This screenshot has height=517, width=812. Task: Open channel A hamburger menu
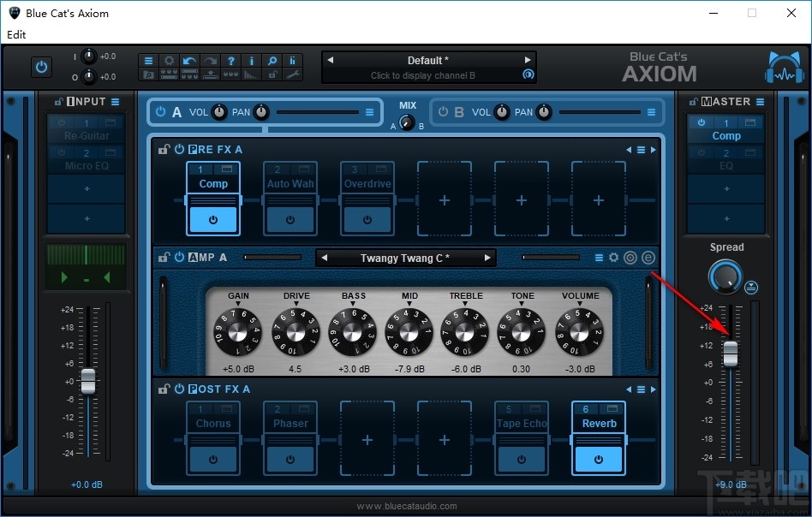coord(370,112)
